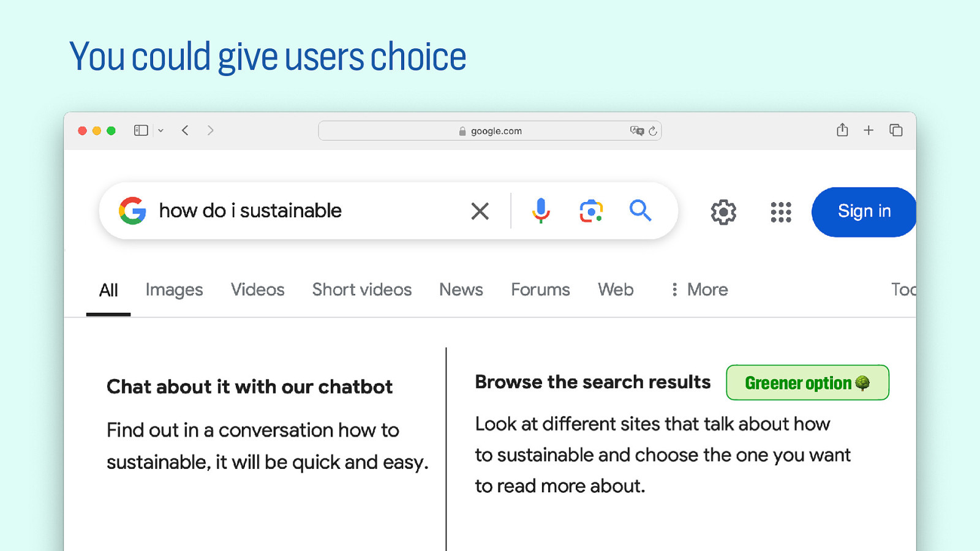Screen dimensions: 980x551
Task: Select the All results tab
Action: coord(108,290)
